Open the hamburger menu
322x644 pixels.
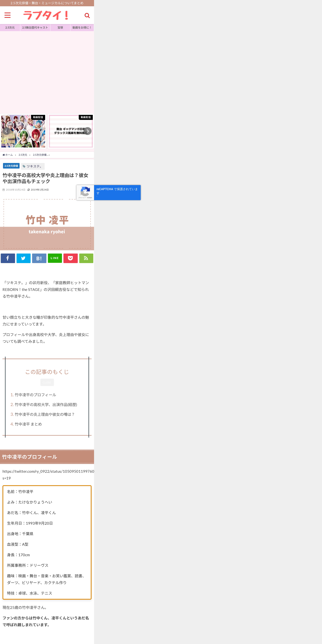pyautogui.click(x=8, y=15)
